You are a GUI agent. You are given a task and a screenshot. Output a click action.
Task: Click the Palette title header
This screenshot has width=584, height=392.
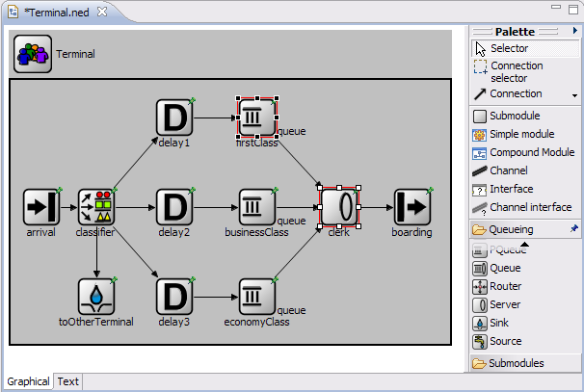(515, 32)
